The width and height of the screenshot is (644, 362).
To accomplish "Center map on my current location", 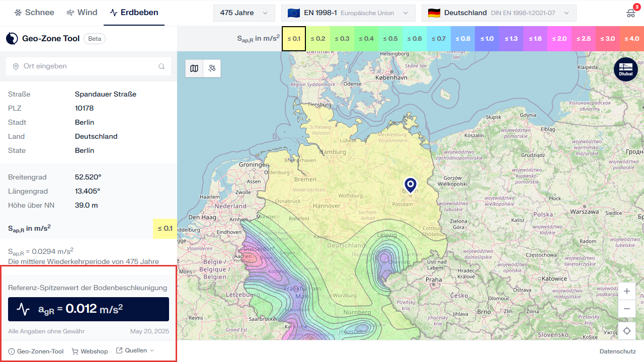I will 627,331.
